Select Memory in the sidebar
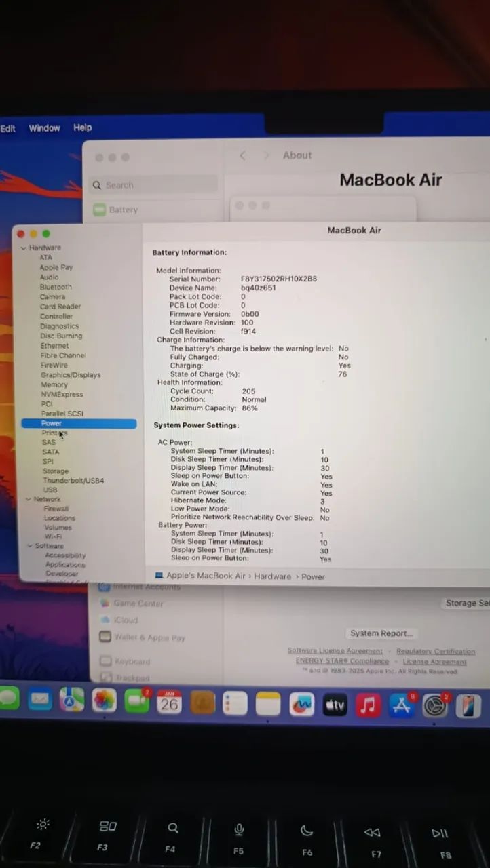The height and width of the screenshot is (868, 490). click(54, 384)
